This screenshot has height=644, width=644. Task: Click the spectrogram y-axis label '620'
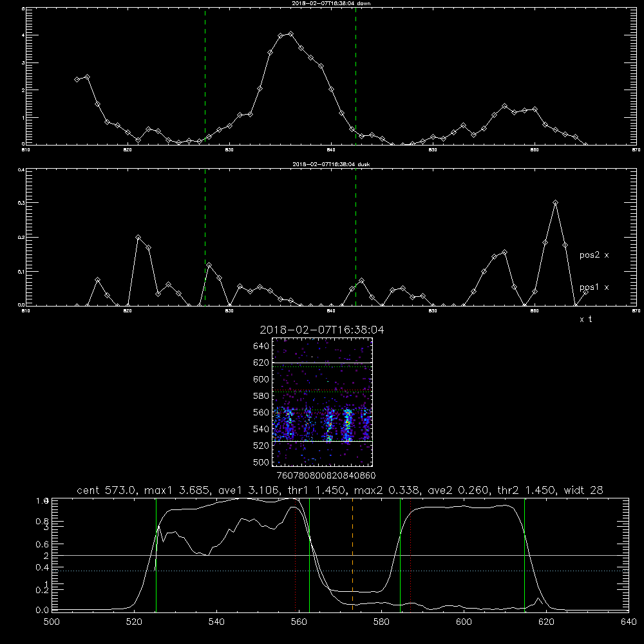pos(261,363)
